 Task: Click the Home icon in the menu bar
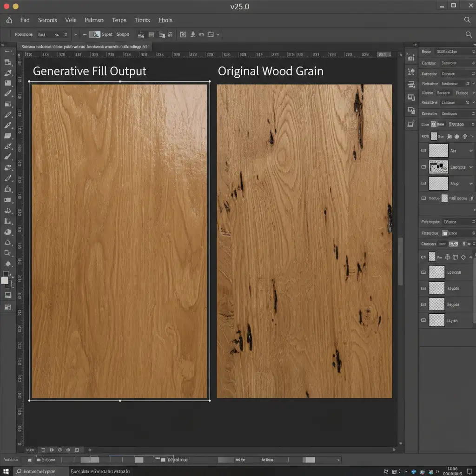9,20
